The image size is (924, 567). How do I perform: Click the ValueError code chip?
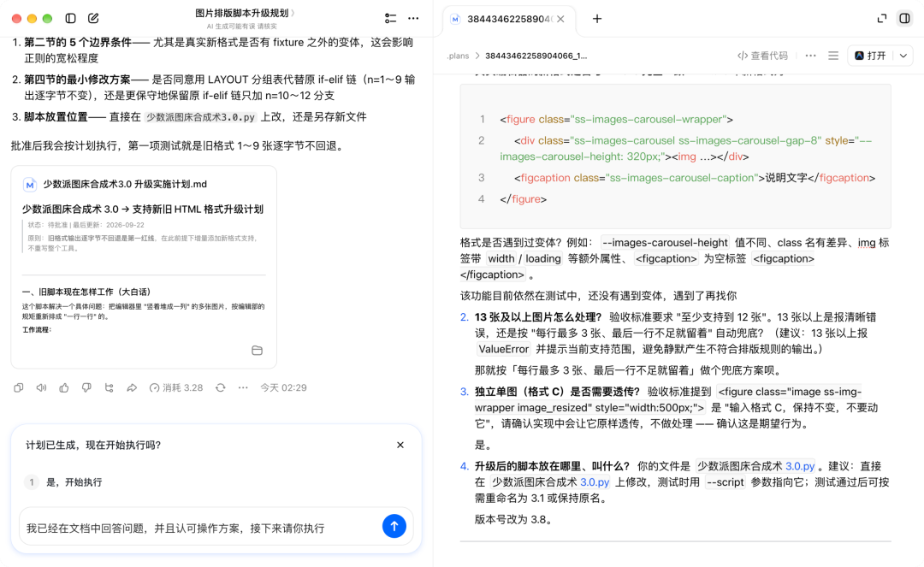tap(504, 349)
